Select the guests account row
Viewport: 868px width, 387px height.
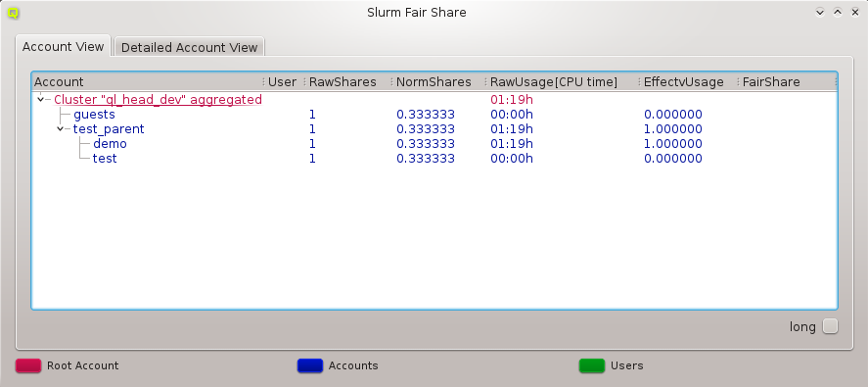(434, 115)
